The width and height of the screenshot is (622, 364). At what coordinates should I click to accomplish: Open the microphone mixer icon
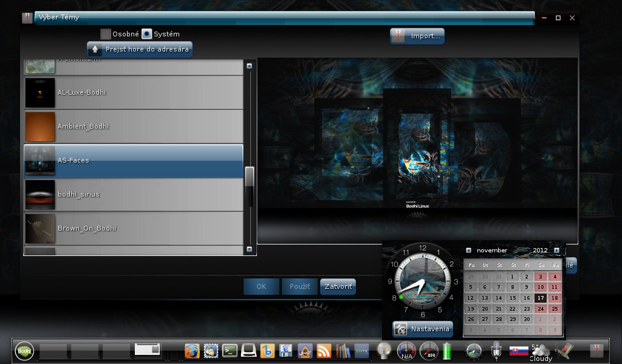click(496, 351)
